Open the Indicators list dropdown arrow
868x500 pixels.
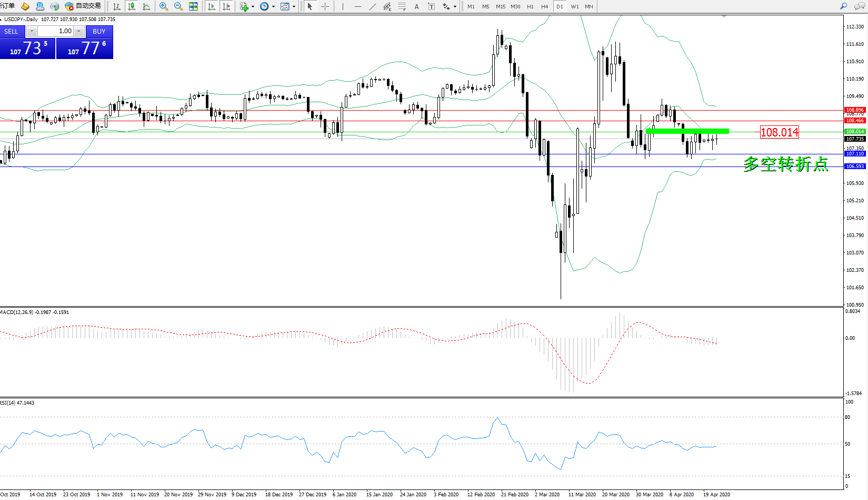click(x=253, y=7)
